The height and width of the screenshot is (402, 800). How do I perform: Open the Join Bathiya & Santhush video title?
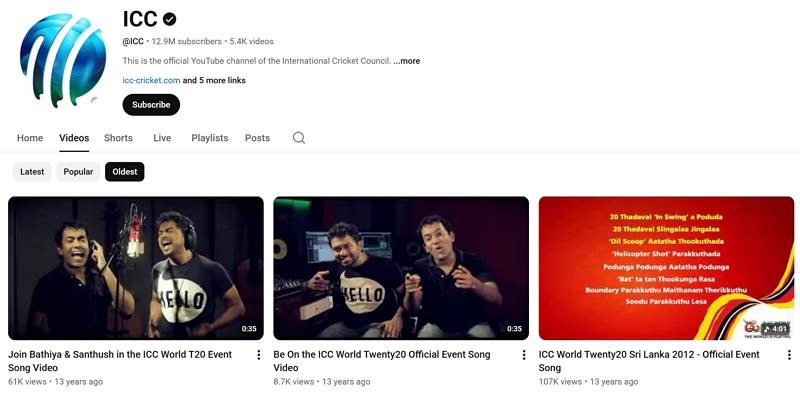[120, 361]
